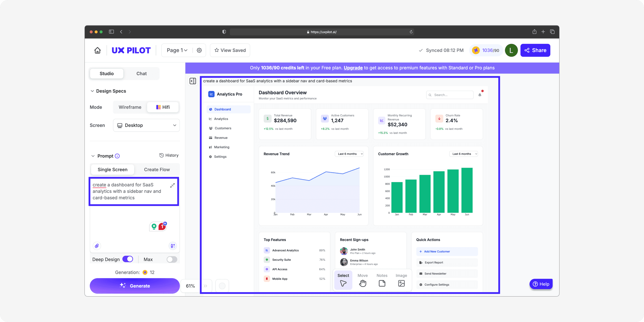Screen dimensions: 644x322
Task: Click the enhance prompt icon
Action: (173, 246)
